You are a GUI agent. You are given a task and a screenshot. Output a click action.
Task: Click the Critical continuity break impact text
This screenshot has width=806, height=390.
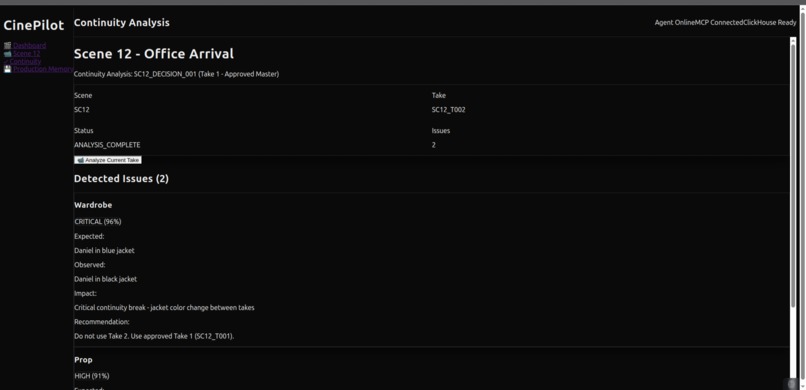(164, 308)
